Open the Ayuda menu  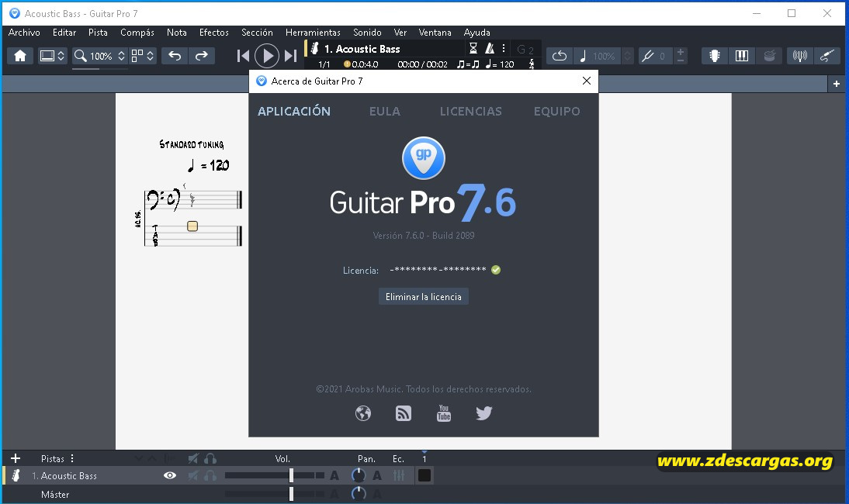477,33
